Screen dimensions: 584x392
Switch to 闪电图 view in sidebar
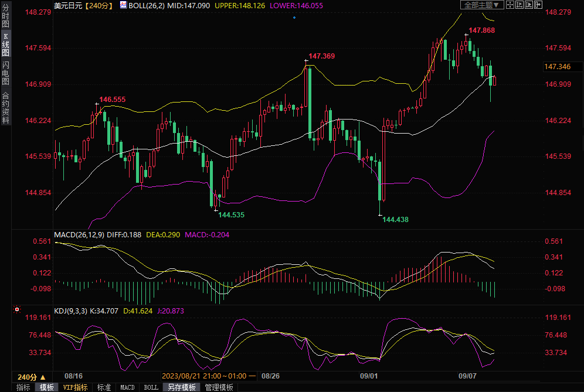point(5,73)
